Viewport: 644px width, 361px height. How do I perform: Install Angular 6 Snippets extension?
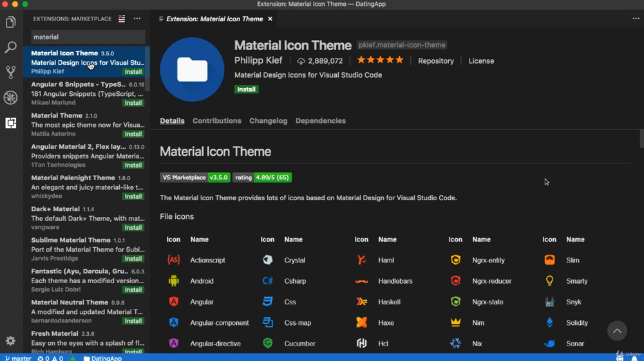click(133, 103)
